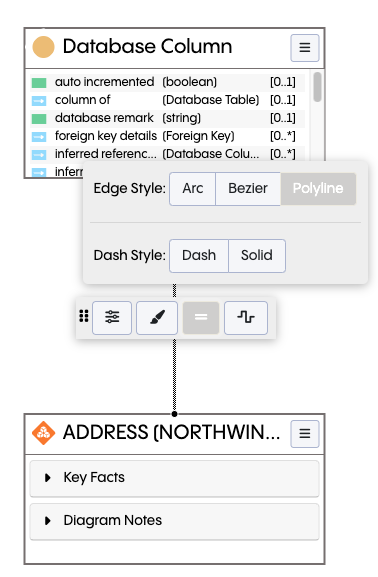
Task: Select the inferred referenc... property row
Action: point(167,154)
